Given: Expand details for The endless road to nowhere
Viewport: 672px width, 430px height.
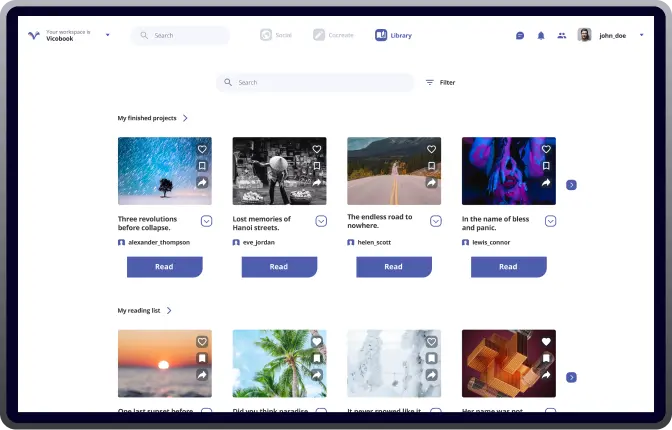Looking at the screenshot, I should click(436, 221).
